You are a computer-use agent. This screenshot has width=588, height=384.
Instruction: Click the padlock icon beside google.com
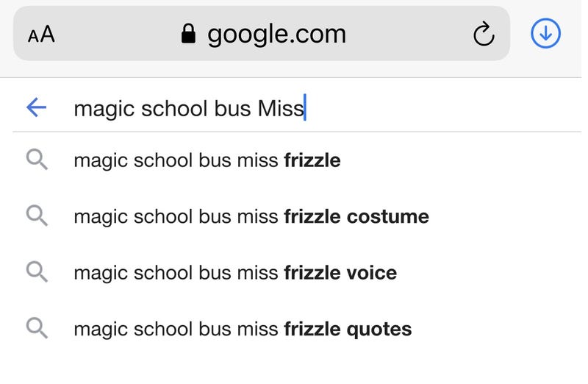click(189, 34)
